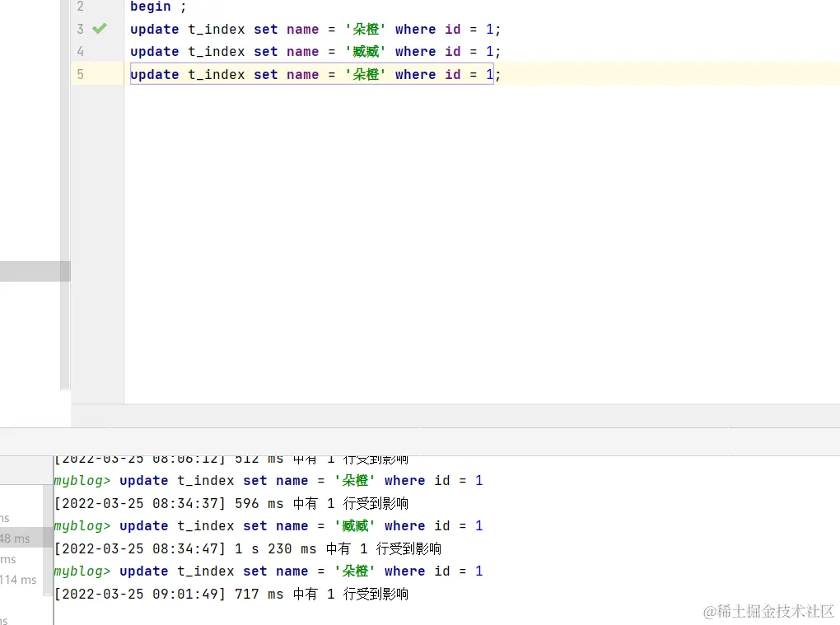Click the highlighted line 5 update statement
This screenshot has height=625, width=840.
(315, 74)
